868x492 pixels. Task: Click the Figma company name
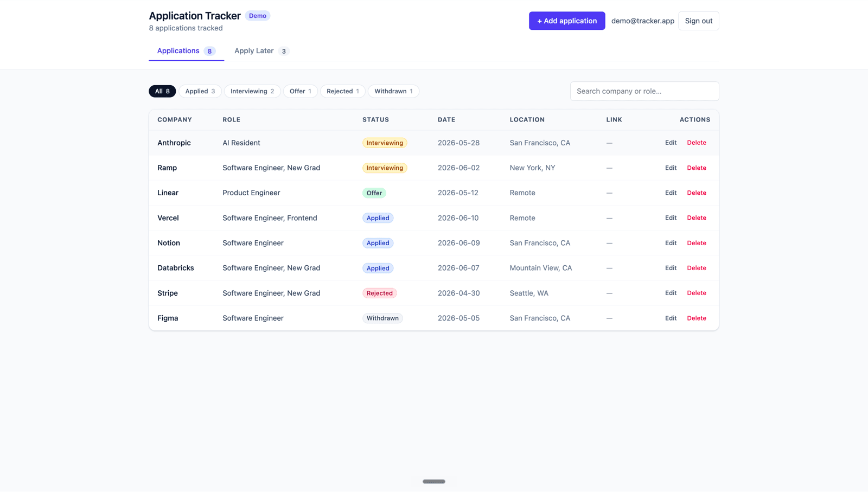point(168,318)
